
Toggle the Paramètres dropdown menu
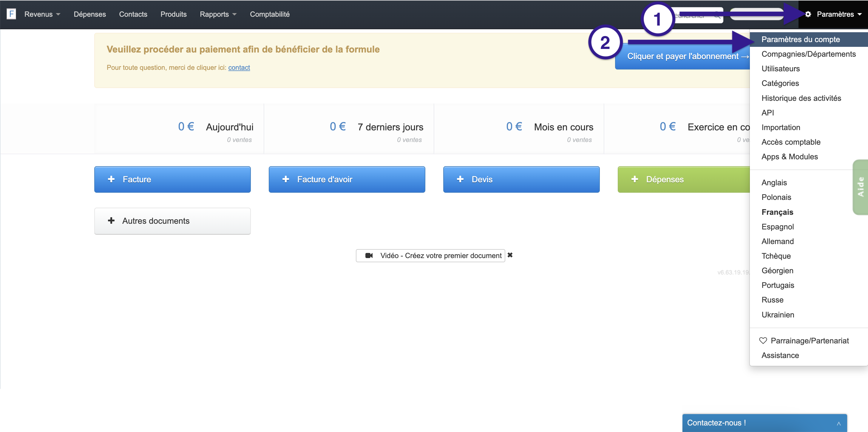(x=833, y=14)
